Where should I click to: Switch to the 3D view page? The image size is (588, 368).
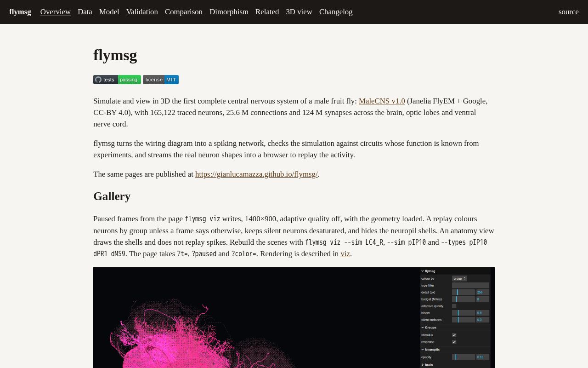(x=299, y=12)
